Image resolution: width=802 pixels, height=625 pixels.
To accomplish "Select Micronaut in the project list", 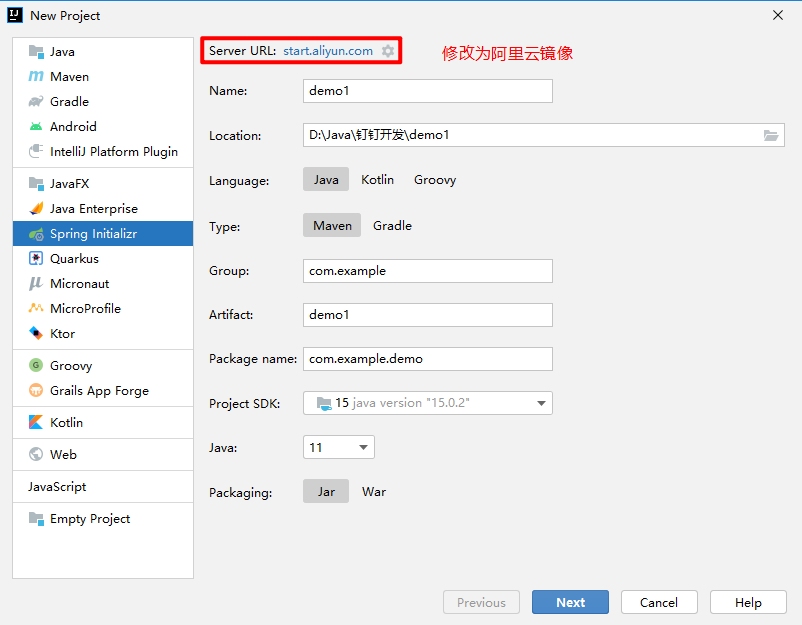I will click(x=103, y=283).
